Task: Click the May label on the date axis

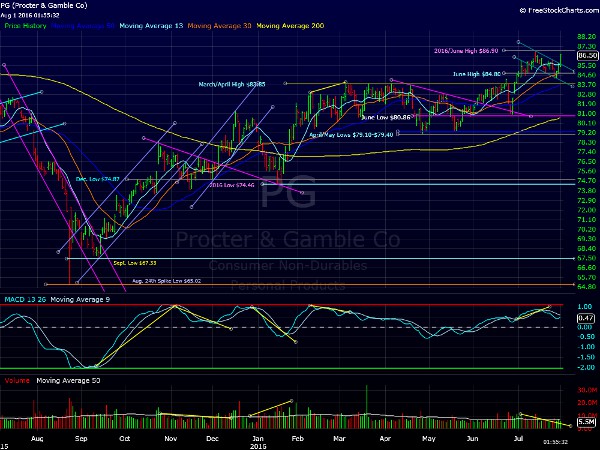Action: click(x=429, y=439)
